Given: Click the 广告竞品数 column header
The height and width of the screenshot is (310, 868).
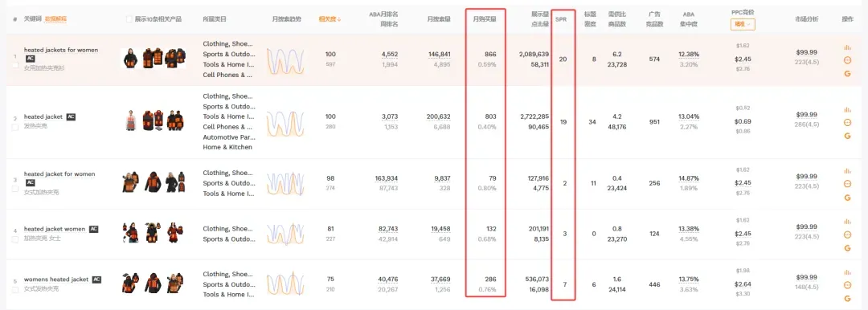Looking at the screenshot, I should (653, 18).
